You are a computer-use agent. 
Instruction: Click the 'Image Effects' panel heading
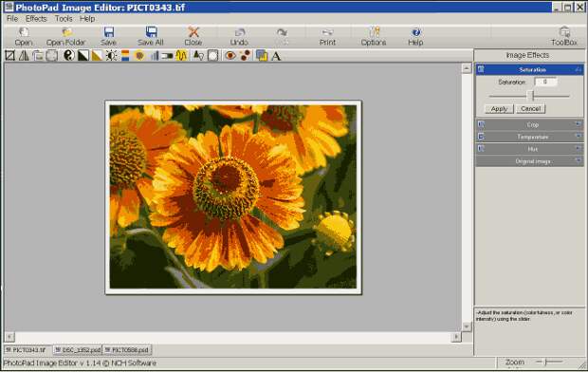point(527,55)
